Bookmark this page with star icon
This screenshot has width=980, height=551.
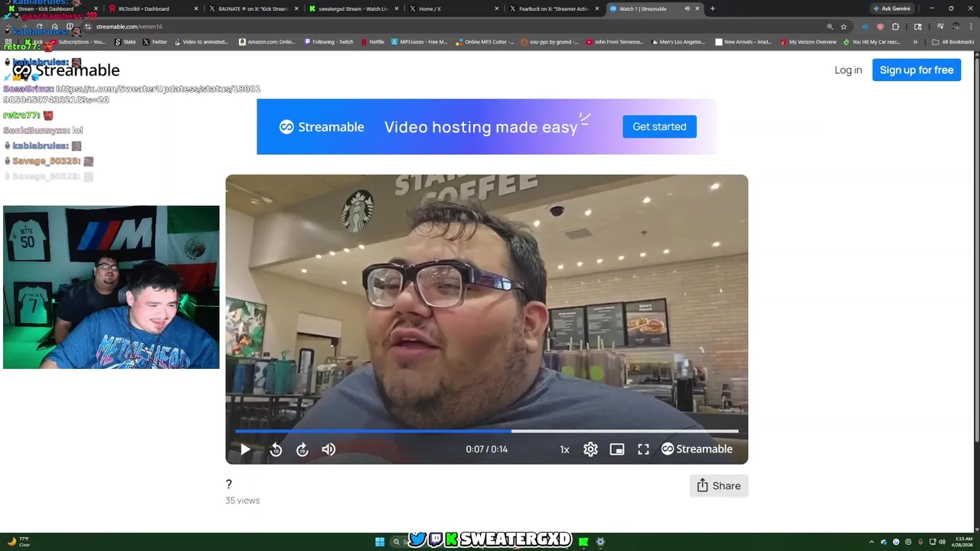844,27
